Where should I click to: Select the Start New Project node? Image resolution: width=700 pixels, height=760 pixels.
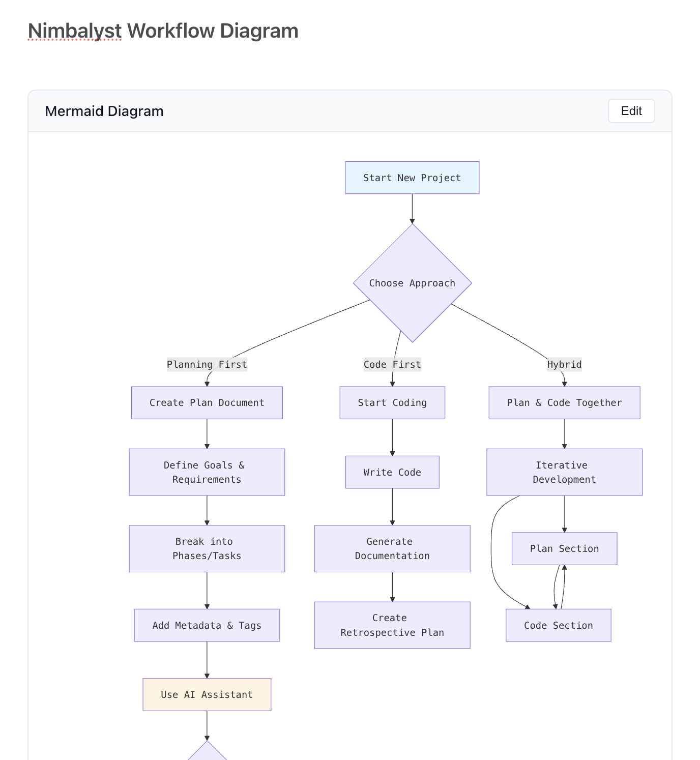click(412, 178)
